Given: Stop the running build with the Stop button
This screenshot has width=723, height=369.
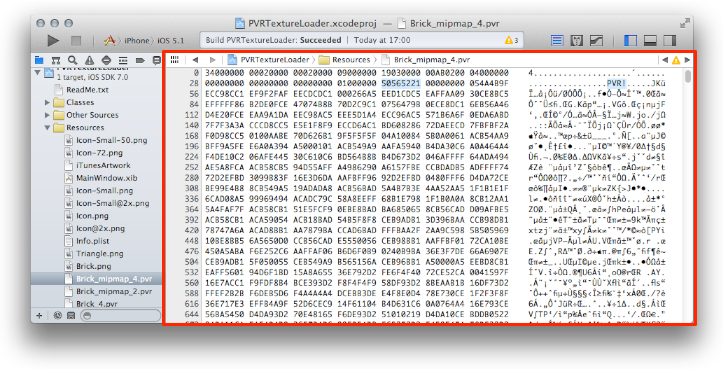Looking at the screenshot, I should tap(76, 41).
